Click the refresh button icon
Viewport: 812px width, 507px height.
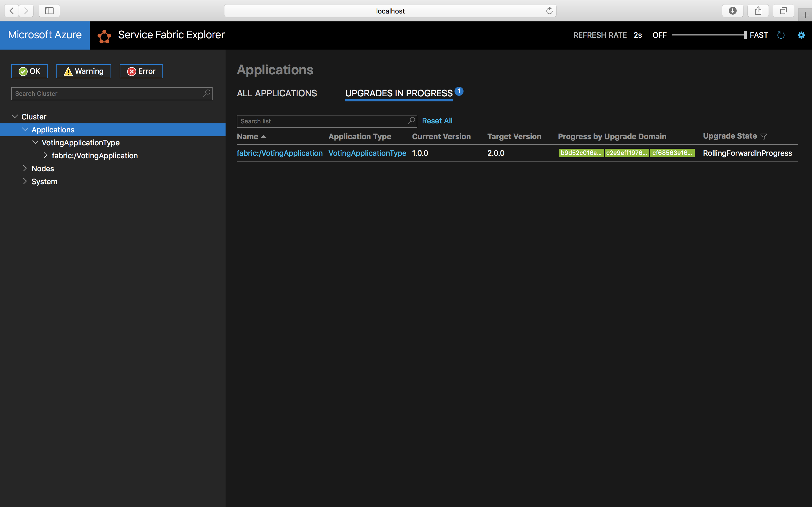point(781,34)
